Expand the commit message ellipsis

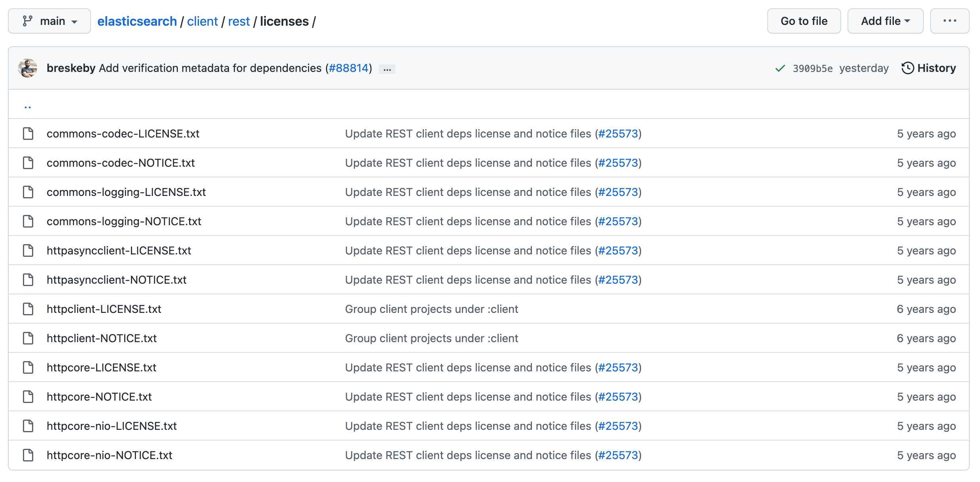click(x=387, y=69)
